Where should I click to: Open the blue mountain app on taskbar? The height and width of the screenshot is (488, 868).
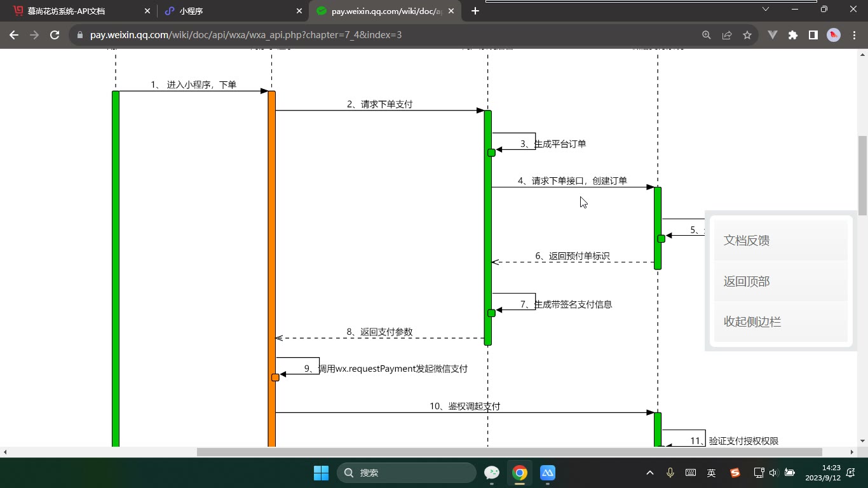pos(548,473)
